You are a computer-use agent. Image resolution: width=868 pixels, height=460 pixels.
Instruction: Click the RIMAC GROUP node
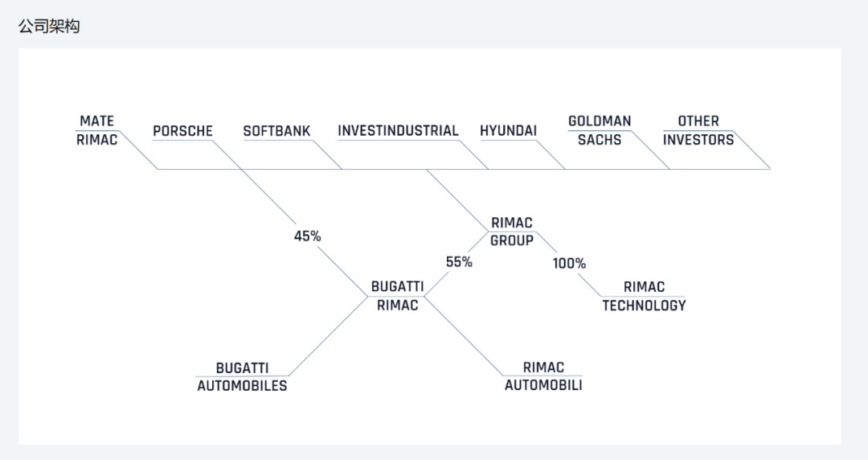click(x=512, y=232)
